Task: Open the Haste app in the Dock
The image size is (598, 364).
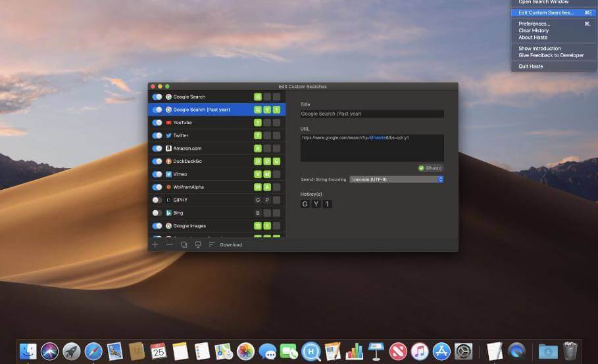Action: [311, 352]
